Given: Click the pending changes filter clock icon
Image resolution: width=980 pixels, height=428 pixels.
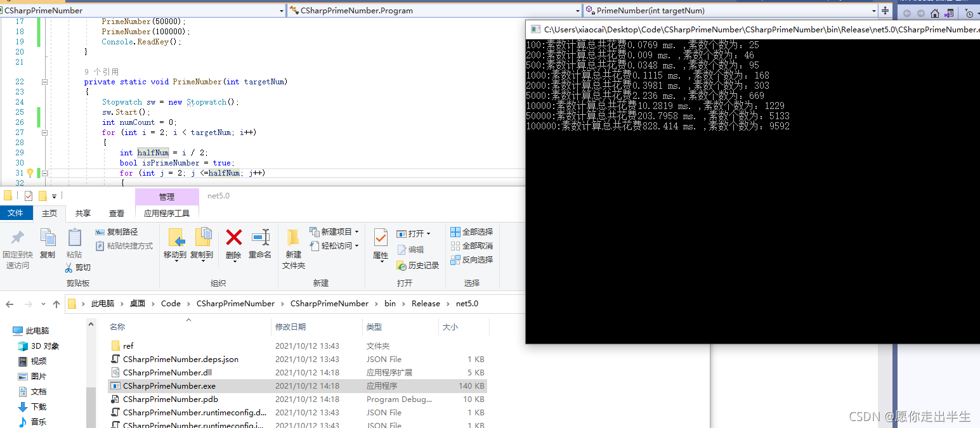Looking at the screenshot, I should 969,13.
